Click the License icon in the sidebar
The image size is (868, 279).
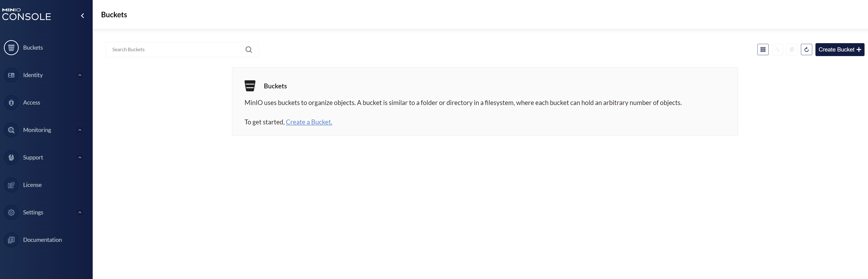tap(11, 185)
